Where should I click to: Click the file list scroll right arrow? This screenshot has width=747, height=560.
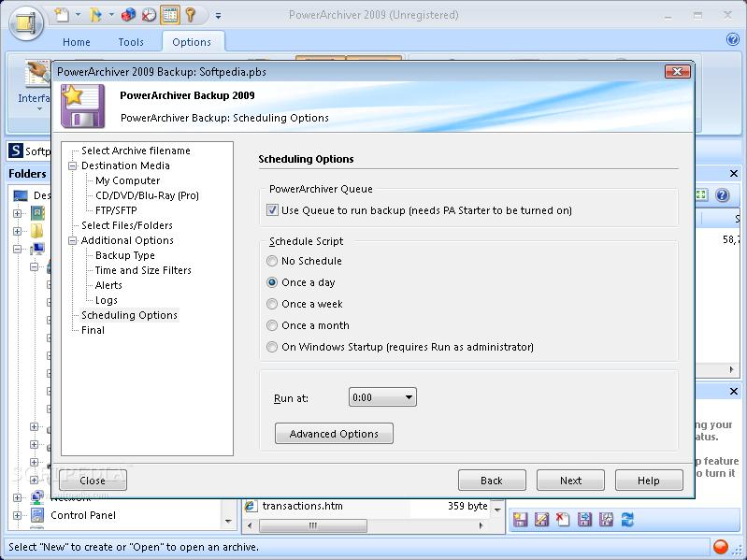tap(481, 525)
